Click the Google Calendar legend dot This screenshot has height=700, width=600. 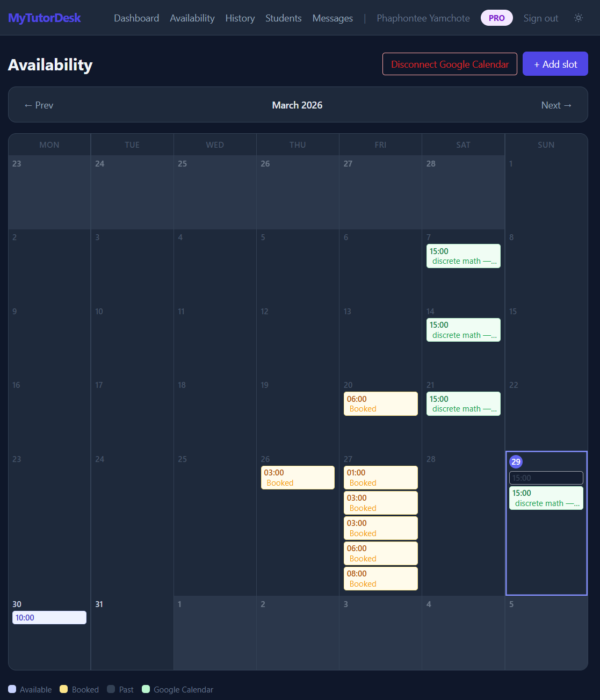146,689
